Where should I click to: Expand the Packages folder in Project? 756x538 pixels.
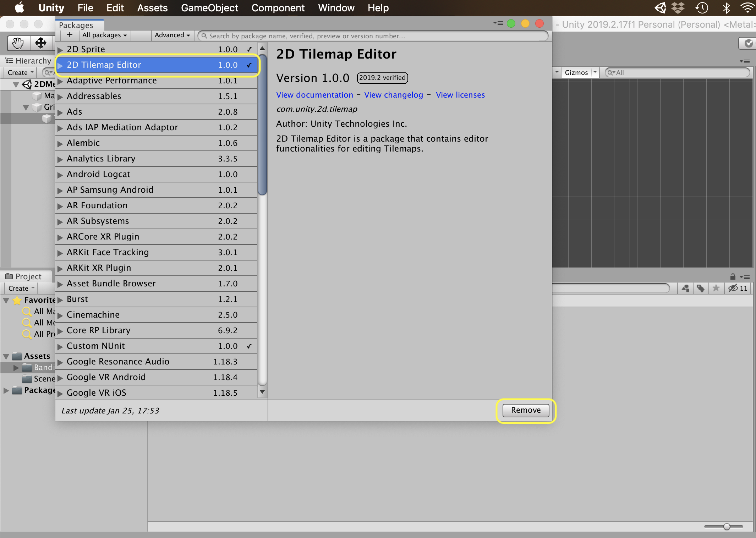(x=6, y=390)
